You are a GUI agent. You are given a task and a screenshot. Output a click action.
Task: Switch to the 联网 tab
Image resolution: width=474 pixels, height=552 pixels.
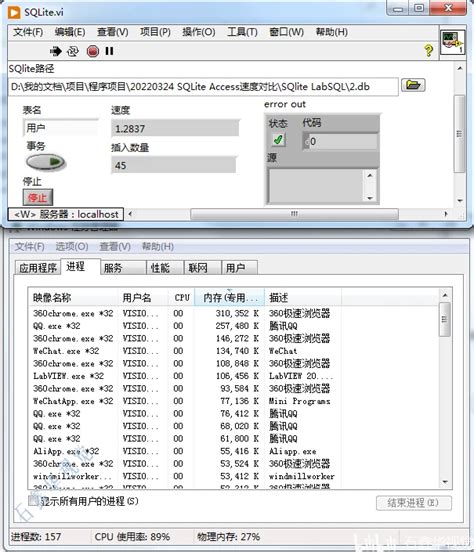click(203, 268)
